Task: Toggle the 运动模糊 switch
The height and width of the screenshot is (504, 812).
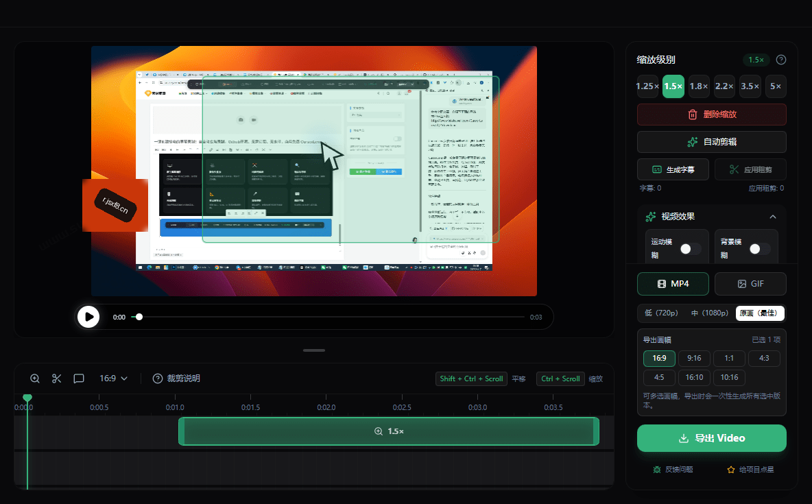Action: (691, 249)
